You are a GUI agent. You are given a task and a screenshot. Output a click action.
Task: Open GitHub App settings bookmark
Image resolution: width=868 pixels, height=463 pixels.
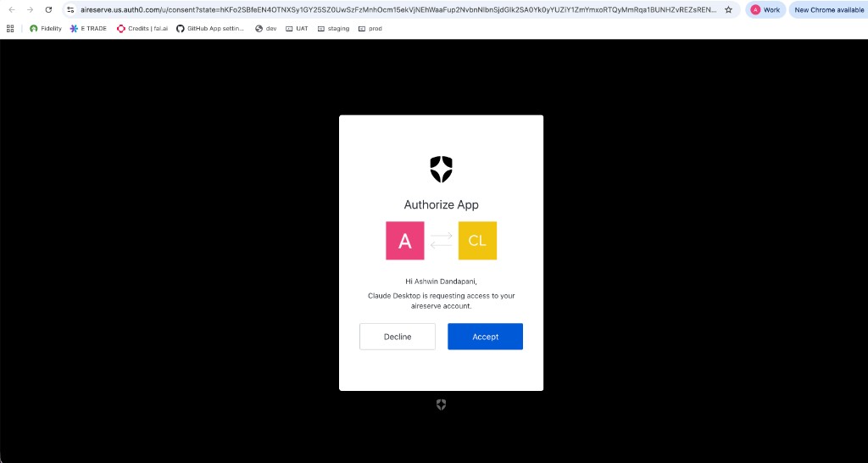(x=210, y=28)
